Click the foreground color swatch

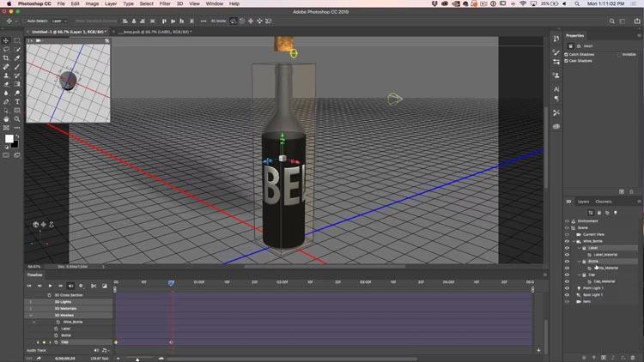pos(9,139)
